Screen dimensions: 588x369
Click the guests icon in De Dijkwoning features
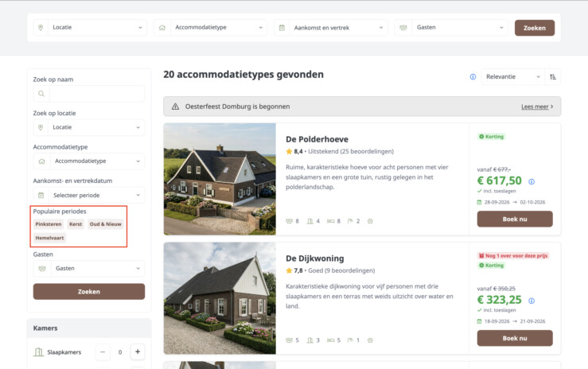(289, 340)
